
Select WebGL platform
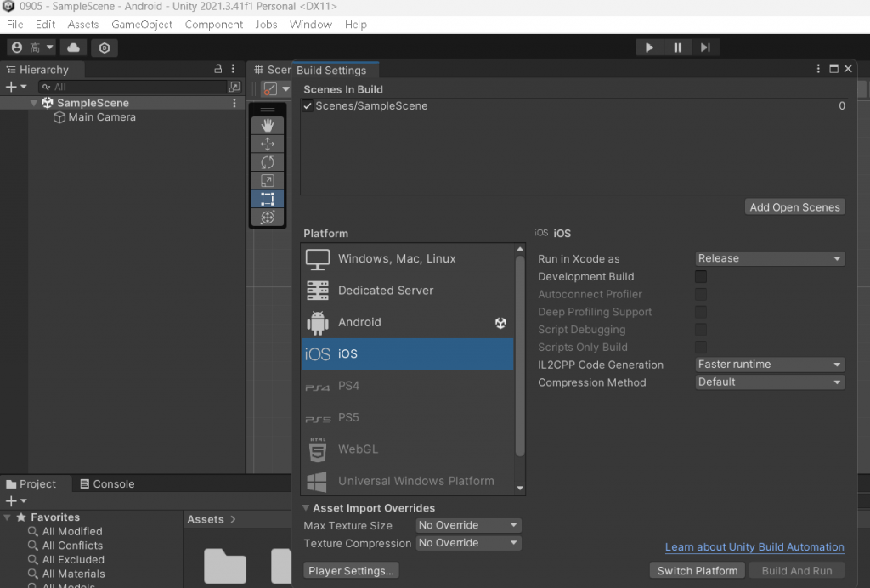click(x=407, y=449)
